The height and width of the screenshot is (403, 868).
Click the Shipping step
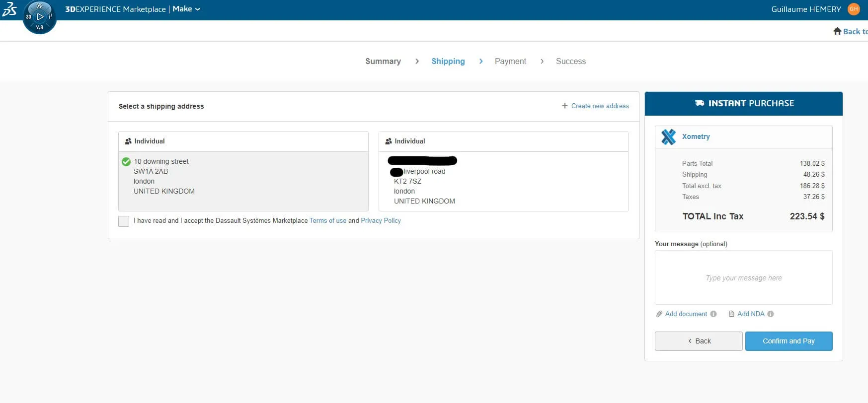pyautogui.click(x=448, y=62)
